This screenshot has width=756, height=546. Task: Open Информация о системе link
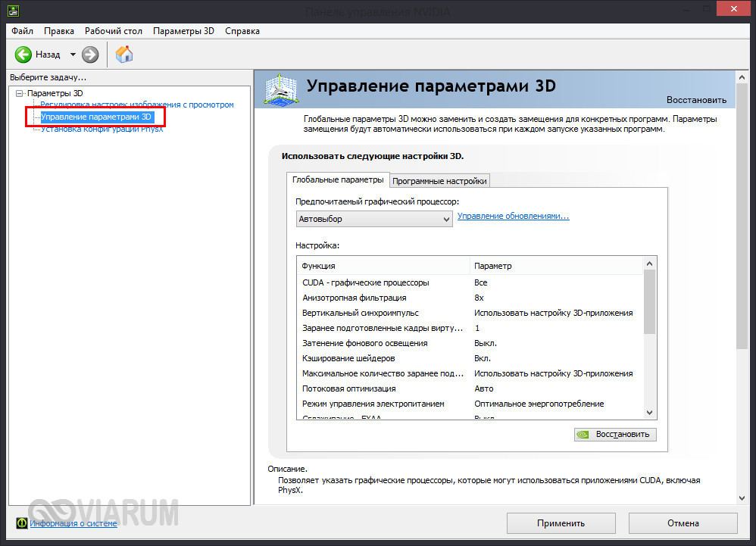coord(73,523)
